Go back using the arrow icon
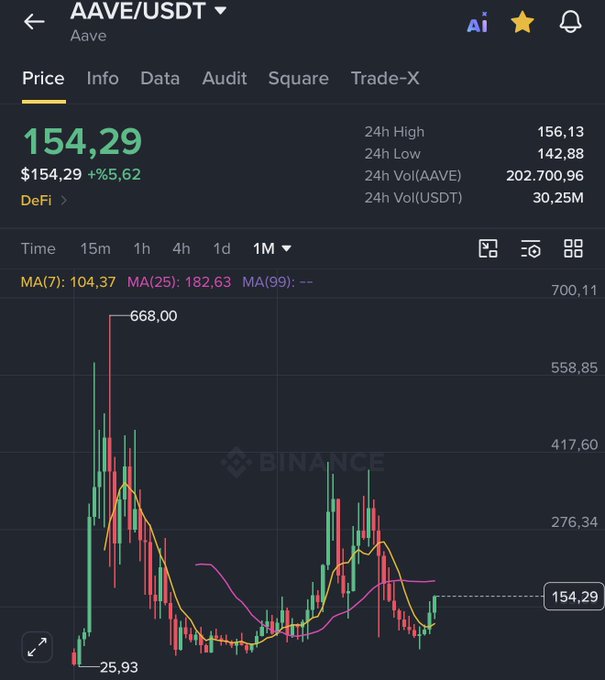Viewport: 605px width, 680px height. [34, 21]
